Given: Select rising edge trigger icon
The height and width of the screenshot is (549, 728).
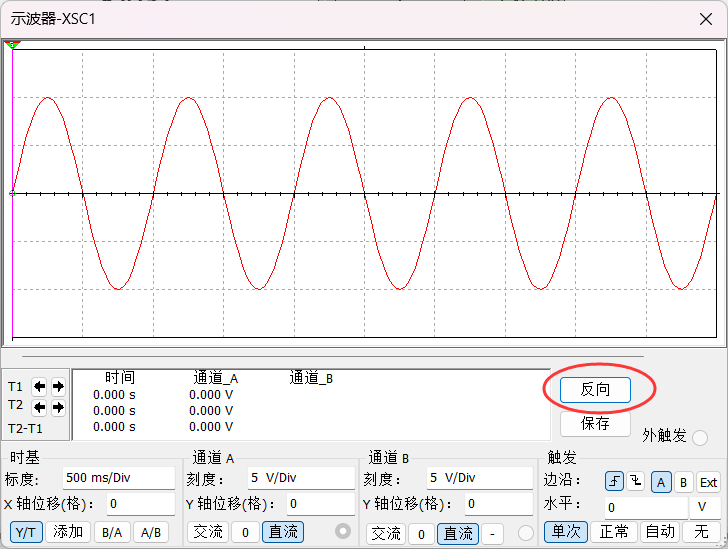Looking at the screenshot, I should pyautogui.click(x=613, y=482).
